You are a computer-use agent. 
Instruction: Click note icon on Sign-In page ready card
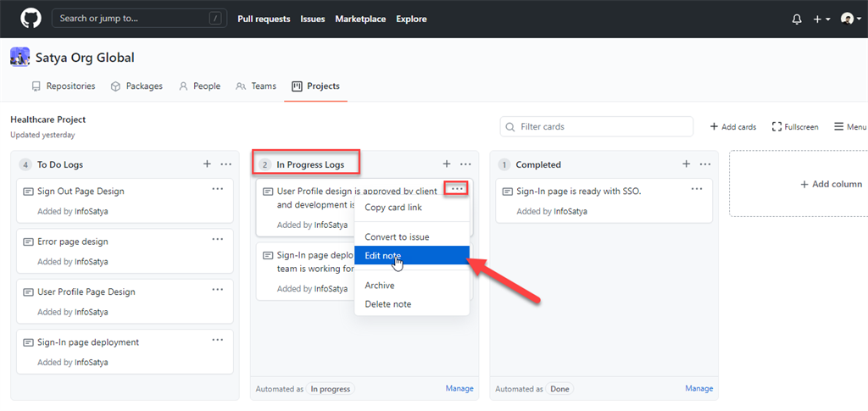[x=508, y=192]
